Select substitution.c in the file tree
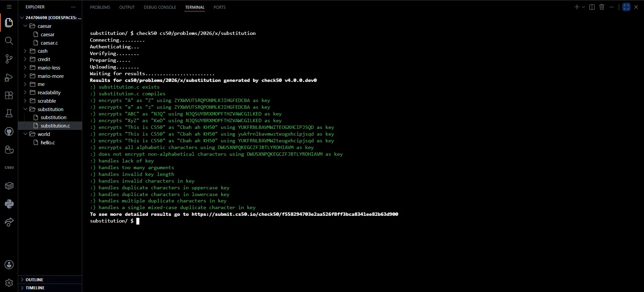This screenshot has width=644, height=292. pos(50,126)
